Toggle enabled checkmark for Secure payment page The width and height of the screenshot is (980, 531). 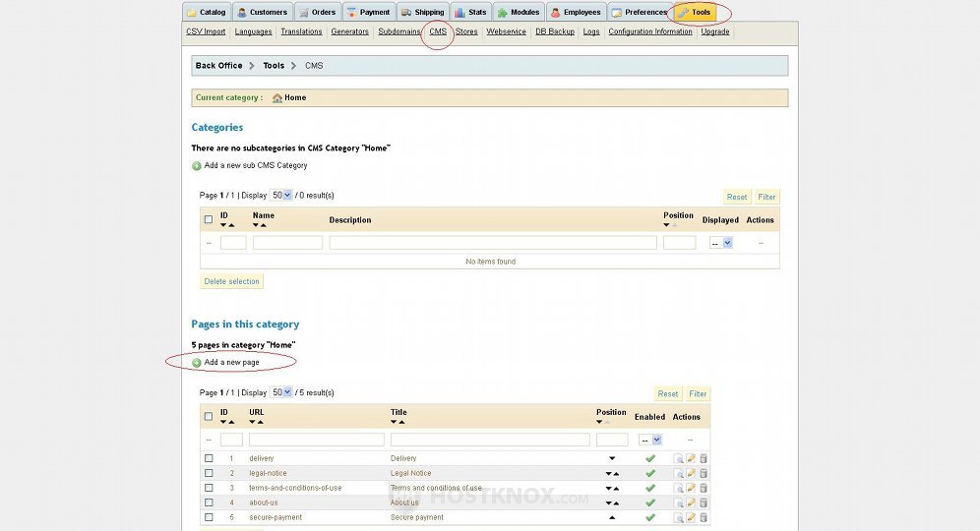(650, 518)
